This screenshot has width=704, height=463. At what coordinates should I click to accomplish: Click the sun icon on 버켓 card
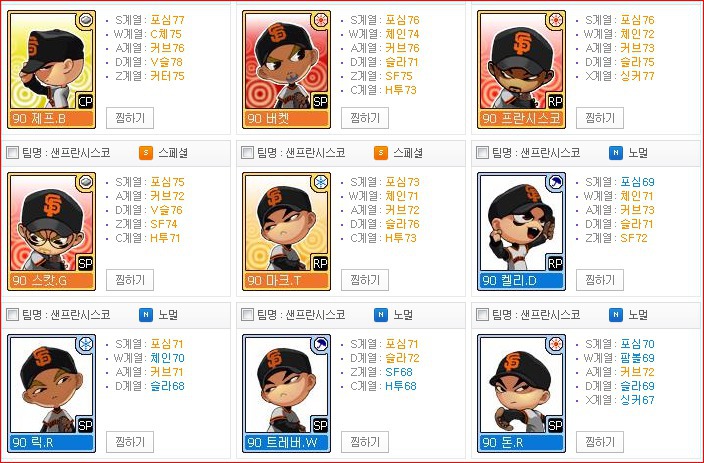[321, 20]
